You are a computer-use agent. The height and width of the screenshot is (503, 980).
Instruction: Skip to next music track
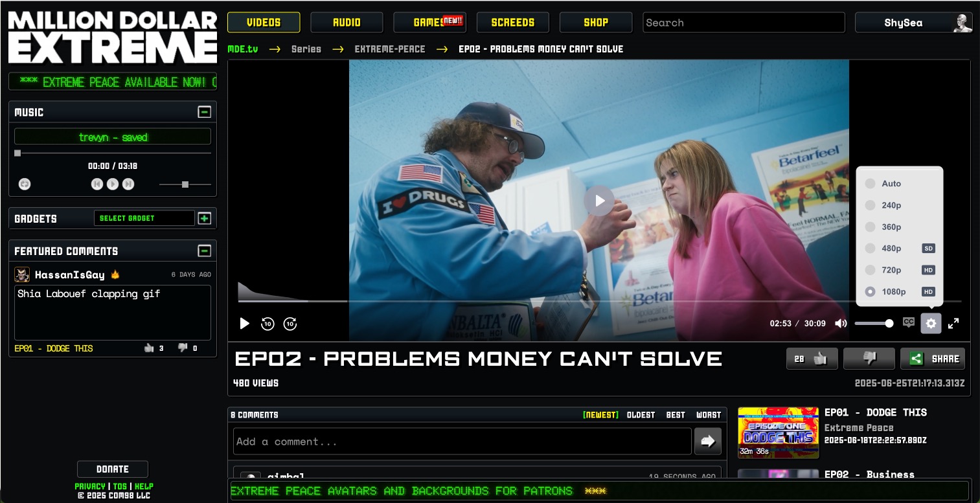pyautogui.click(x=128, y=184)
